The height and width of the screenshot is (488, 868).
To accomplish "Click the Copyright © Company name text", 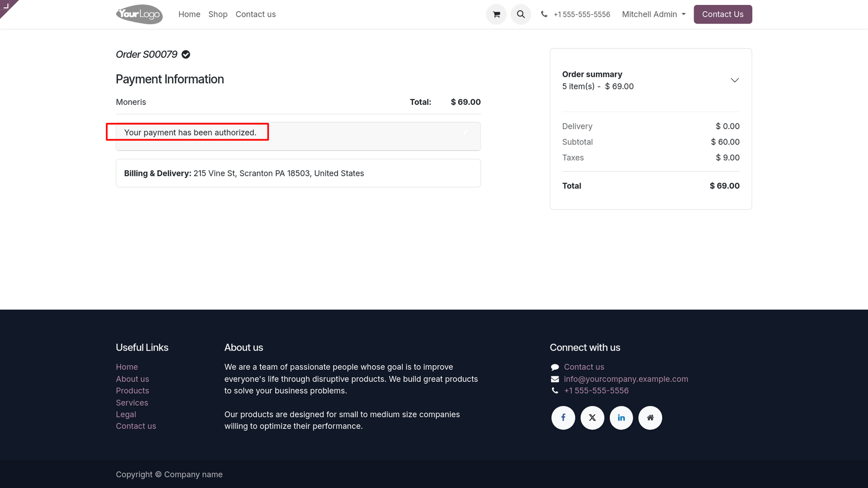I will click(x=169, y=474).
